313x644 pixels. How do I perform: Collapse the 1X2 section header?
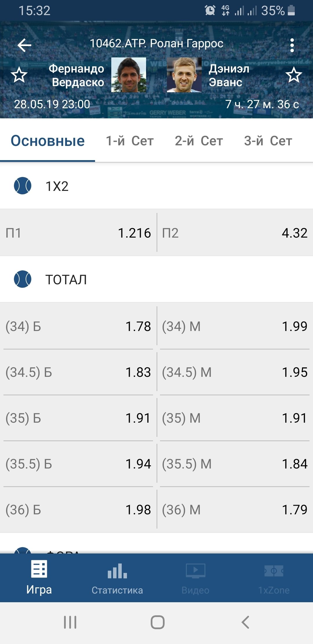[156, 186]
